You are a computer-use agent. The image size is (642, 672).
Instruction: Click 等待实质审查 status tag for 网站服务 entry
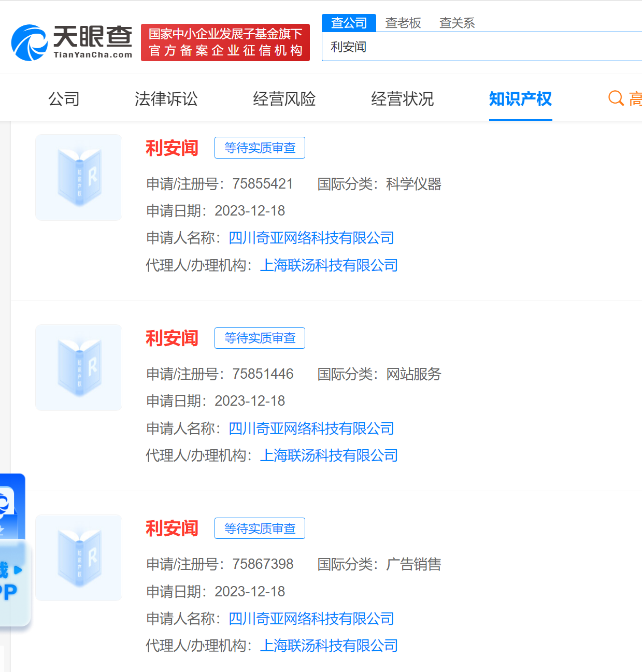pos(260,338)
